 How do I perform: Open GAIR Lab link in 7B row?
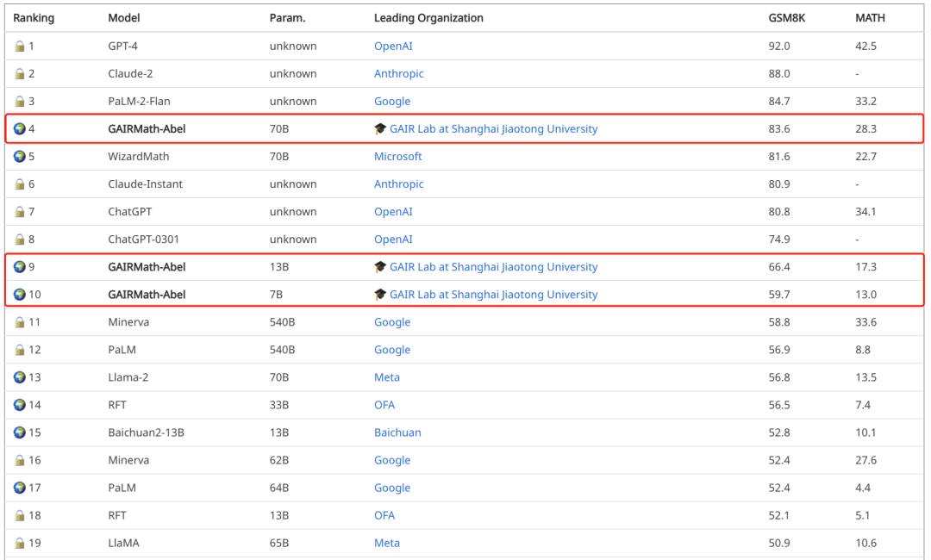pyautogui.click(x=493, y=295)
